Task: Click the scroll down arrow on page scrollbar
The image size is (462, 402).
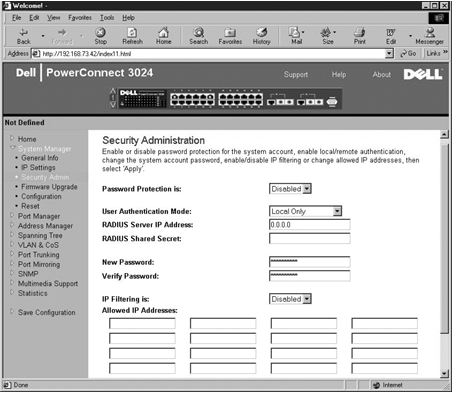Action: (444, 374)
